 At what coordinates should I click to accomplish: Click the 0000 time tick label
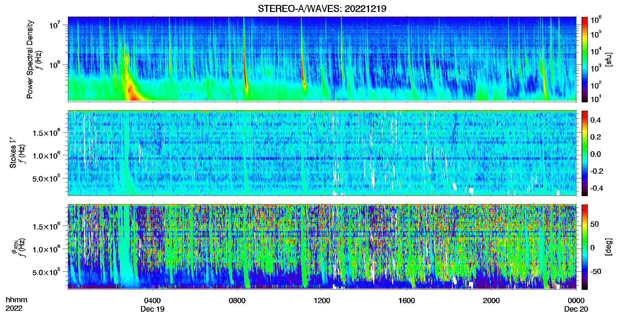click(576, 300)
